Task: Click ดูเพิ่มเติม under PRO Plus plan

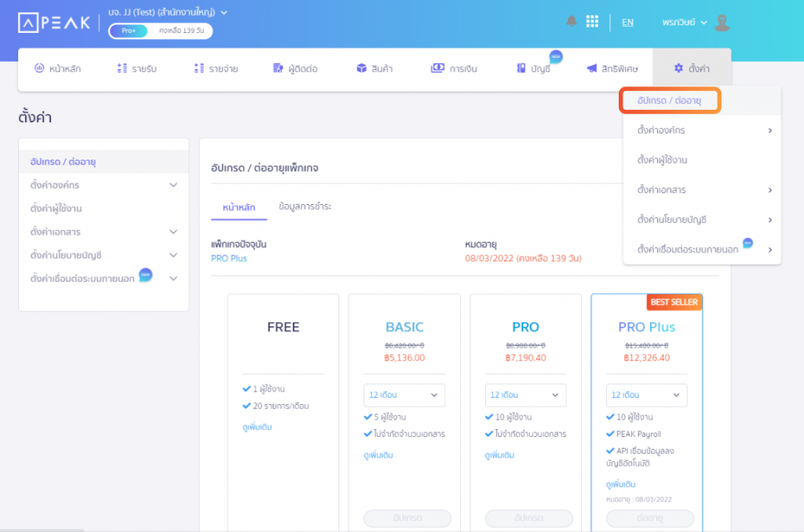Action: tap(620, 484)
